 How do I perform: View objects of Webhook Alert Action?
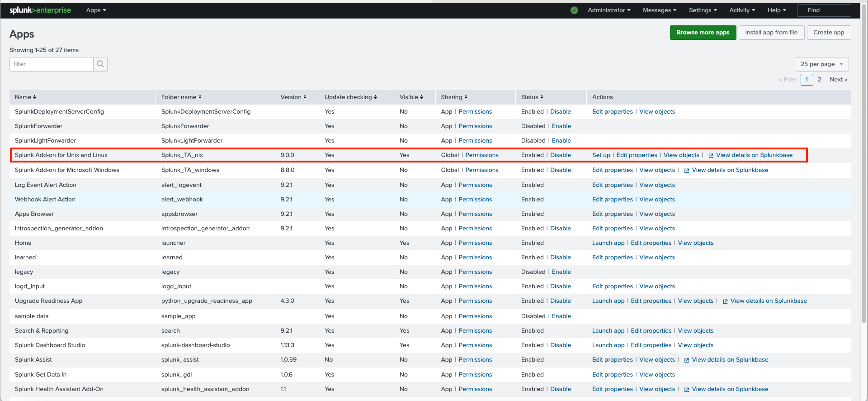pos(657,199)
